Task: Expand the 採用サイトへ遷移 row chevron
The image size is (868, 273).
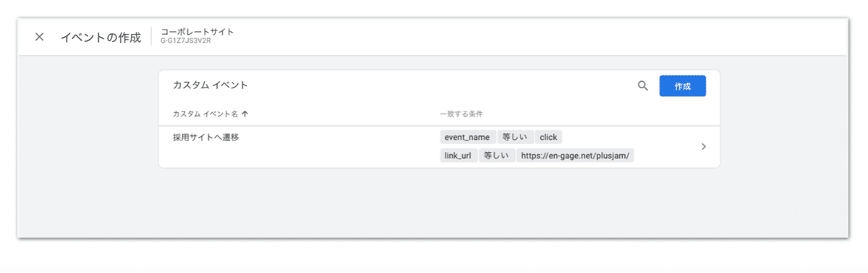Action: [x=704, y=147]
